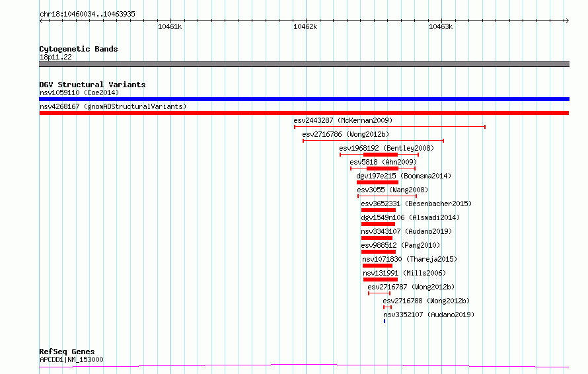Click the esv1968192 thick red bar

coord(381,155)
